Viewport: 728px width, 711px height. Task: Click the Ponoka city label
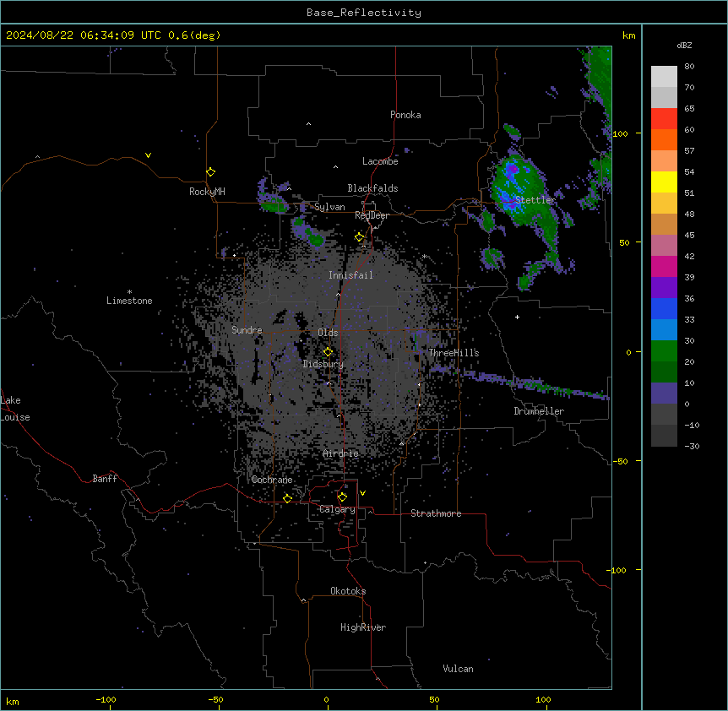(405, 115)
